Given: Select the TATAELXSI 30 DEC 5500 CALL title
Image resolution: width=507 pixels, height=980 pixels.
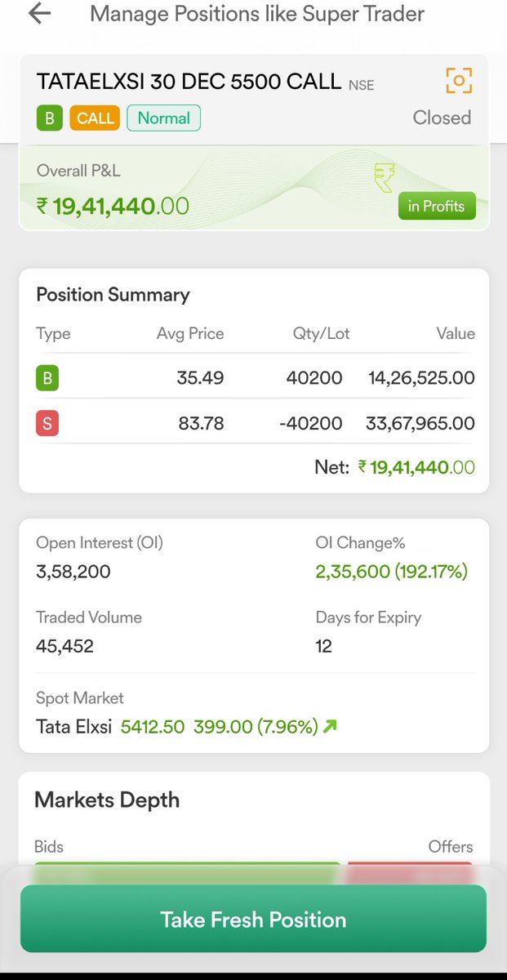Looking at the screenshot, I should coord(189,81).
